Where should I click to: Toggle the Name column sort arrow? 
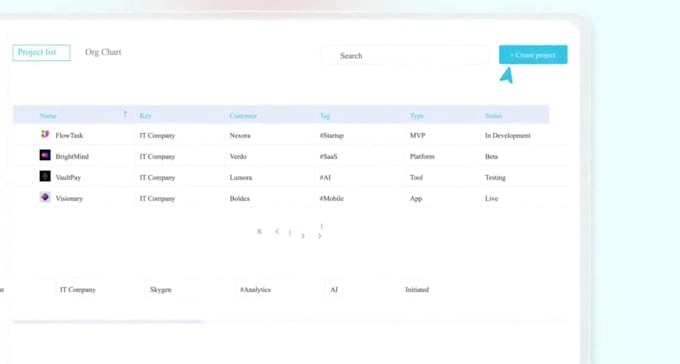125,115
